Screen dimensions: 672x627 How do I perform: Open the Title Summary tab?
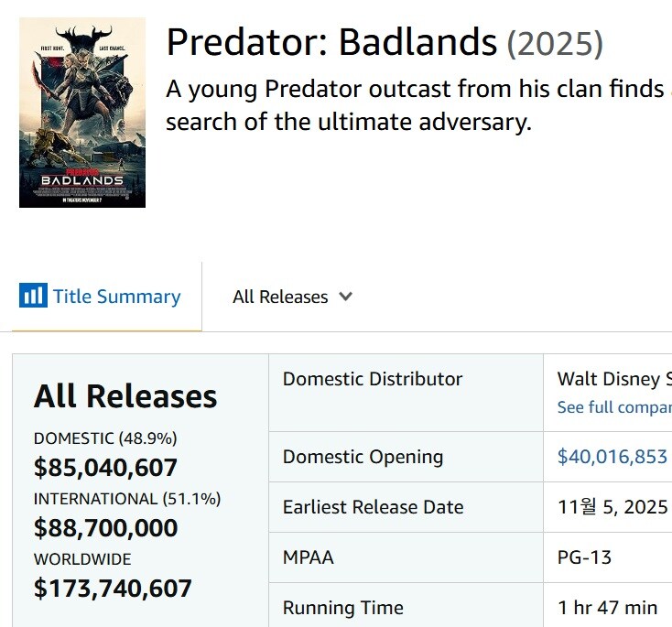[116, 297]
